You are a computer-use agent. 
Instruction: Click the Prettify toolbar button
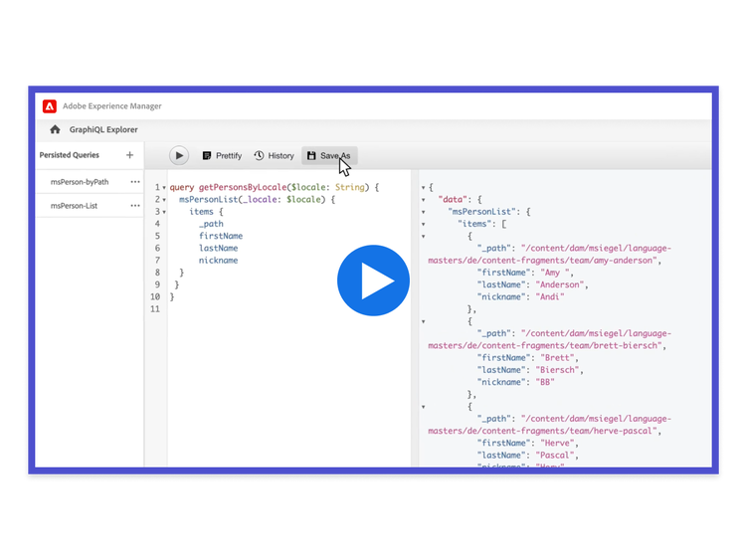tap(222, 156)
